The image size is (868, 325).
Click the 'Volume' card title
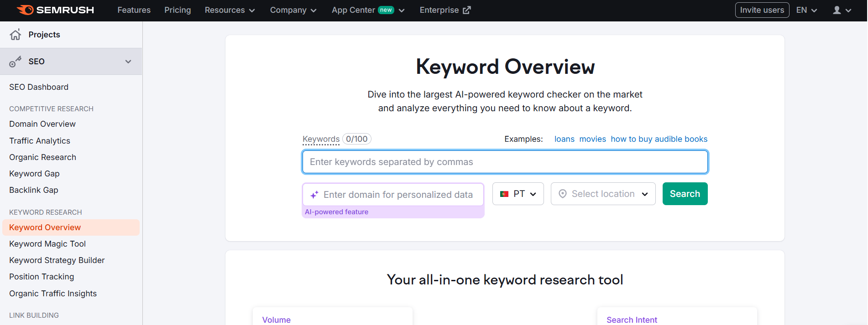(277, 320)
